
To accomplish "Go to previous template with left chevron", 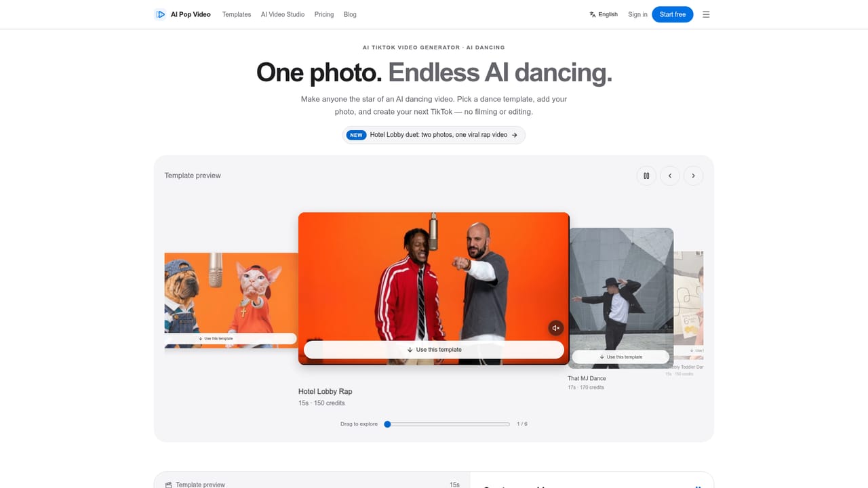I will coord(670,176).
